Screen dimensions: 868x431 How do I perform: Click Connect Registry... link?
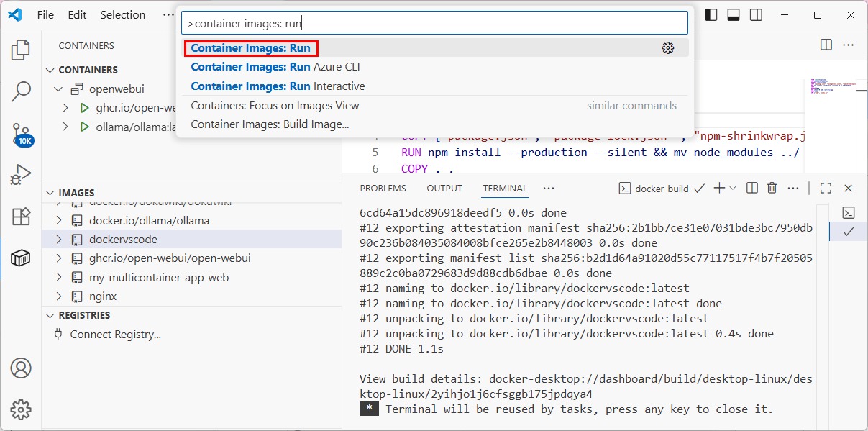(115, 335)
